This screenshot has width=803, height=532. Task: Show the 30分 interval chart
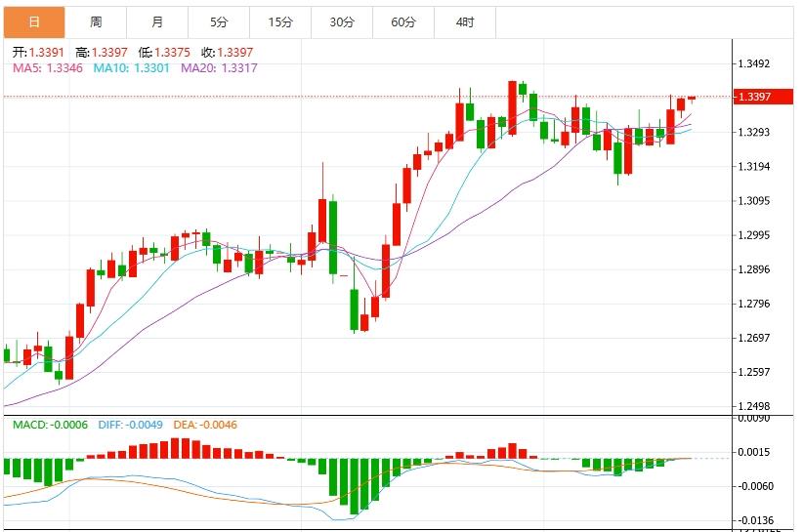(342, 21)
